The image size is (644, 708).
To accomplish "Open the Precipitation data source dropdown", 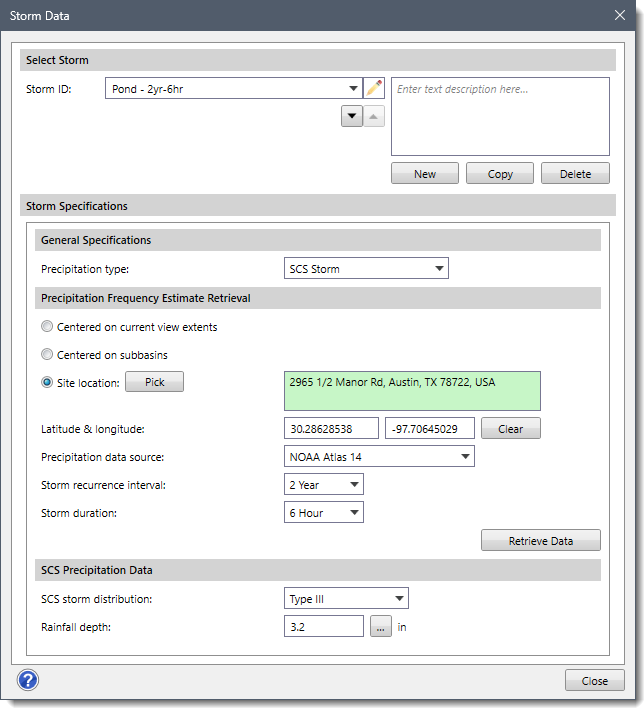I will pos(379,456).
